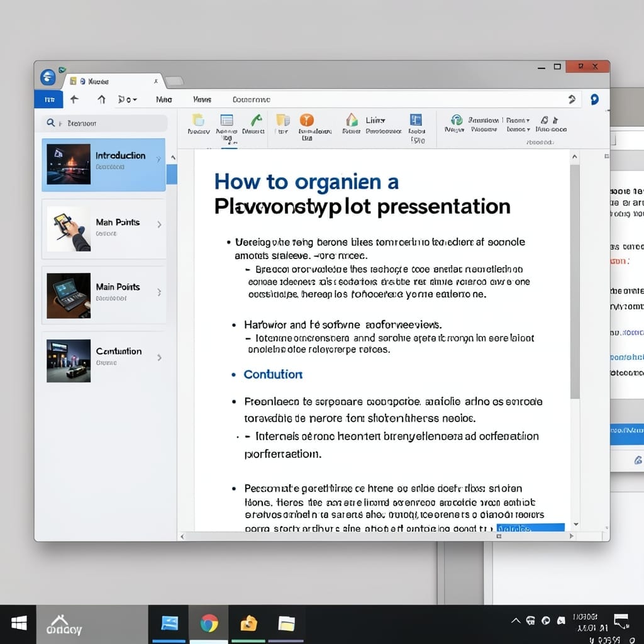Click the green and orange house icon in the ribbon
This screenshot has width=644, height=644.
click(352, 120)
